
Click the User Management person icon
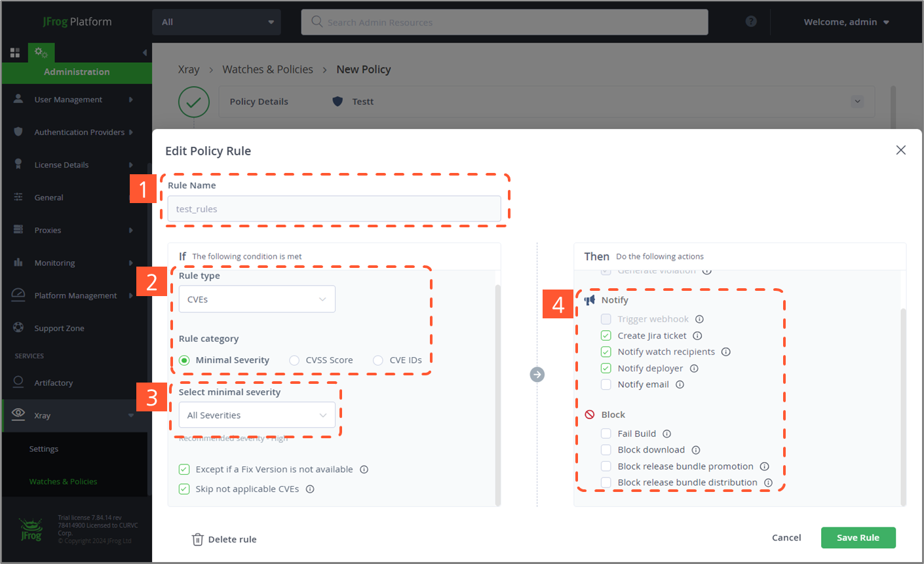click(18, 99)
